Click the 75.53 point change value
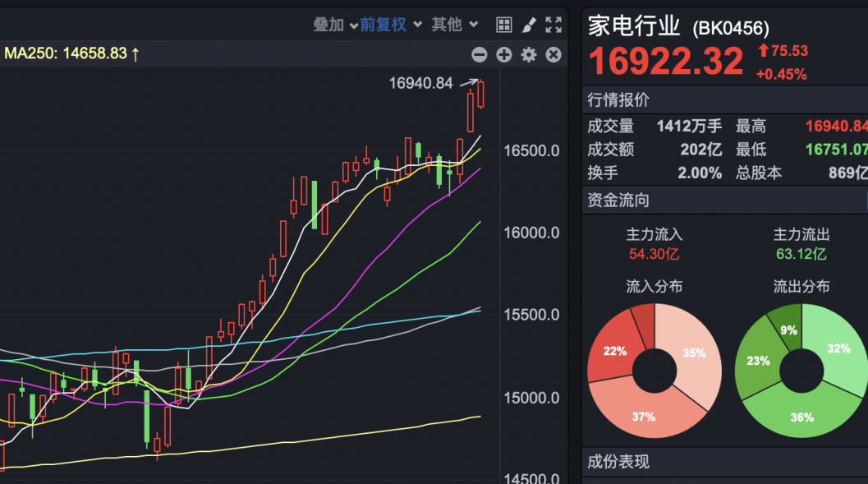 pos(789,51)
